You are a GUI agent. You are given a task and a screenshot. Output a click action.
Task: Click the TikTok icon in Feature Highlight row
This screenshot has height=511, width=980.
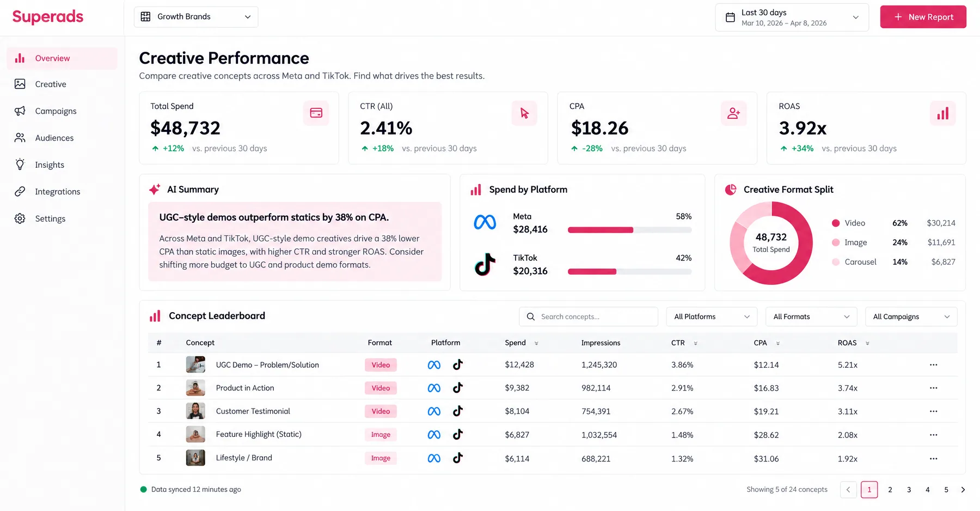pyautogui.click(x=458, y=434)
